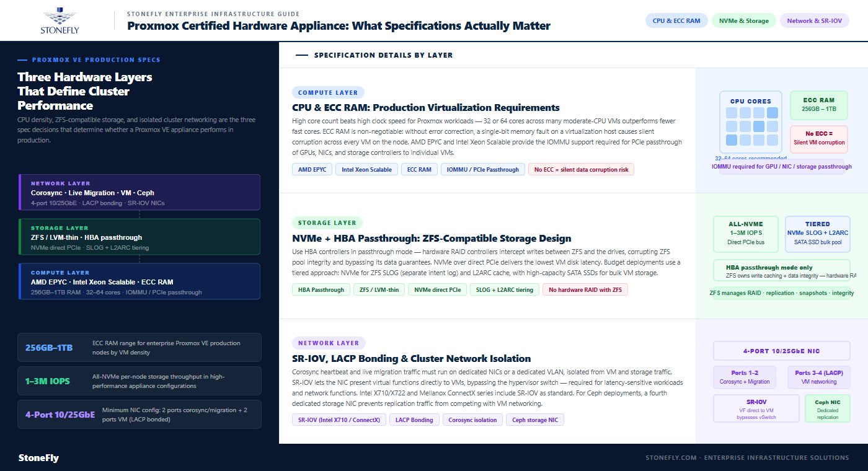The height and width of the screenshot is (471, 868).
Task: Select the NVMe & Storage pill
Action: 743,20
